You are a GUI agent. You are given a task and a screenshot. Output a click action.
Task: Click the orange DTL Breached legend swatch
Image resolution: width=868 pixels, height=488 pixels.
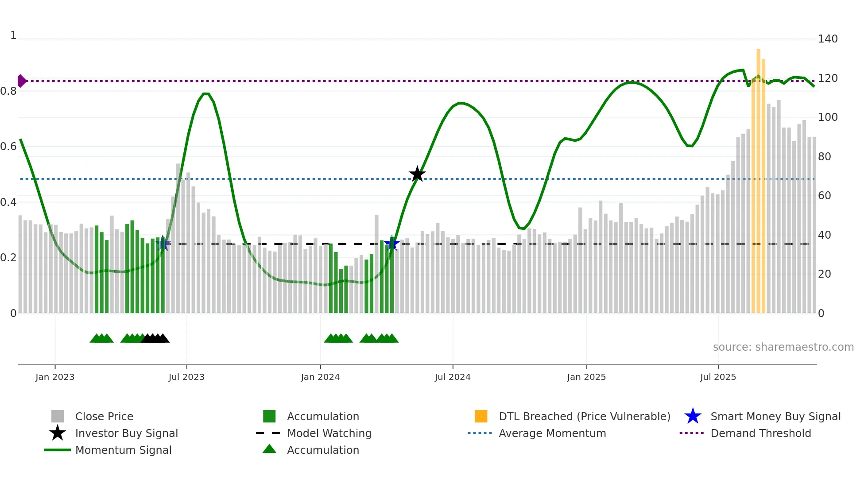pos(481,416)
